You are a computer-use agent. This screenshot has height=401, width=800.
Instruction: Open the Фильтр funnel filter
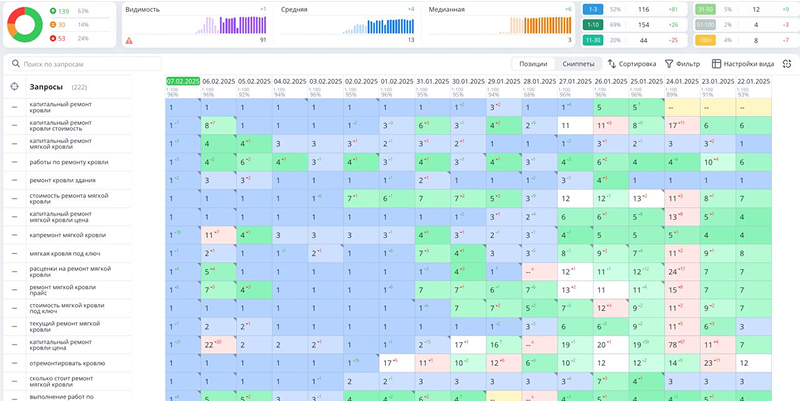682,64
